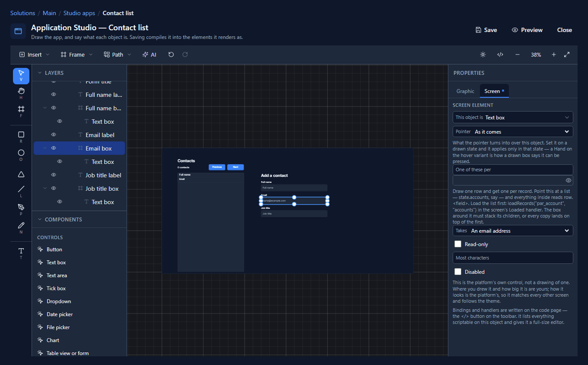
Task: Zoom in with the plus icon
Action: pyautogui.click(x=554, y=54)
